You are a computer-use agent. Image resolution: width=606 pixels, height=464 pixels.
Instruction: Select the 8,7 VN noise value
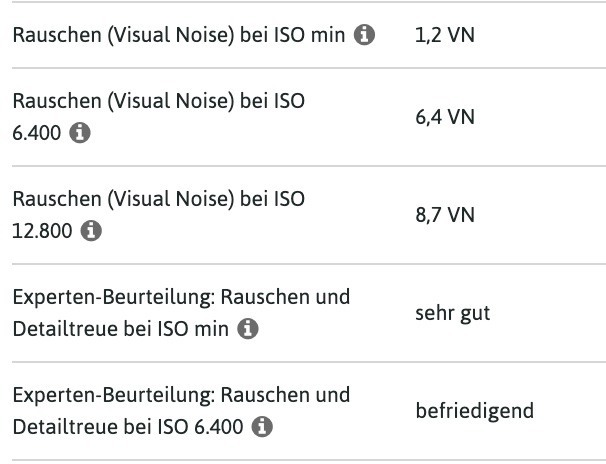click(444, 215)
